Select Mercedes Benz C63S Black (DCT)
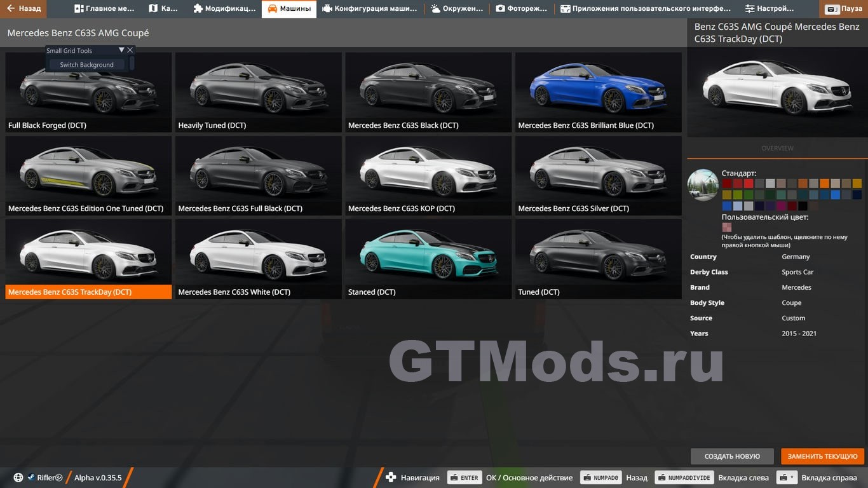The height and width of the screenshot is (488, 868). 428,92
